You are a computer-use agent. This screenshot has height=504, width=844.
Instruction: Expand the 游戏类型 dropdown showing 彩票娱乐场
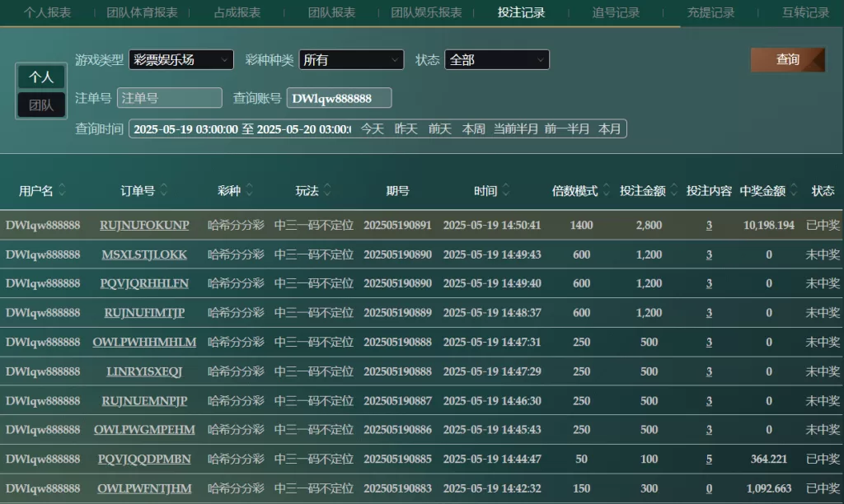coord(181,59)
